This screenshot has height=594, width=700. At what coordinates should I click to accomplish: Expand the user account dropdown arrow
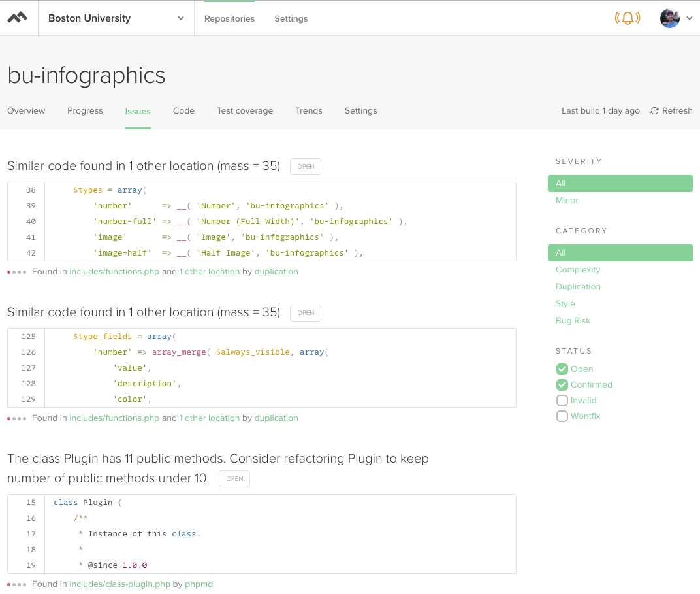pyautogui.click(x=690, y=18)
